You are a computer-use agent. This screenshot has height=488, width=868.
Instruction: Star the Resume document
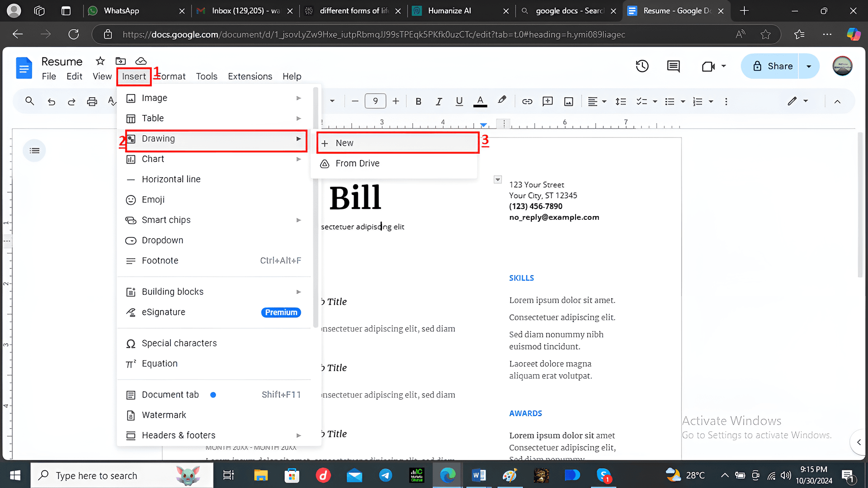pos(100,61)
